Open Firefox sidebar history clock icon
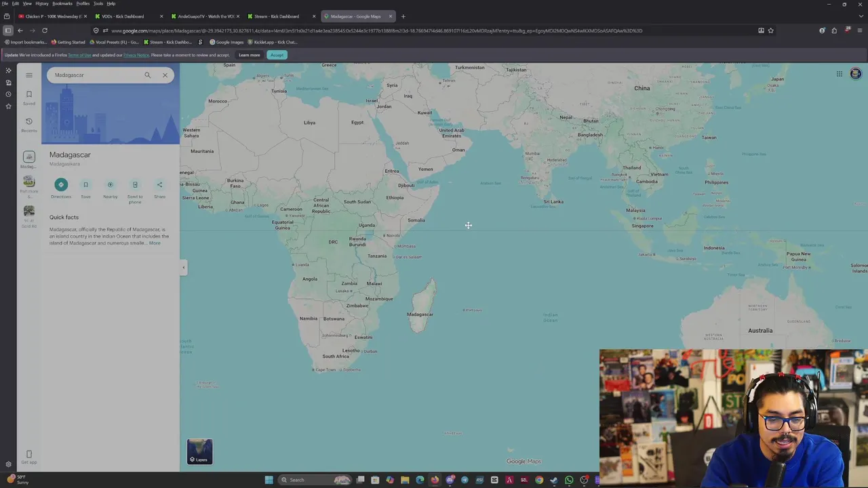The width and height of the screenshot is (868, 488). (x=8, y=94)
